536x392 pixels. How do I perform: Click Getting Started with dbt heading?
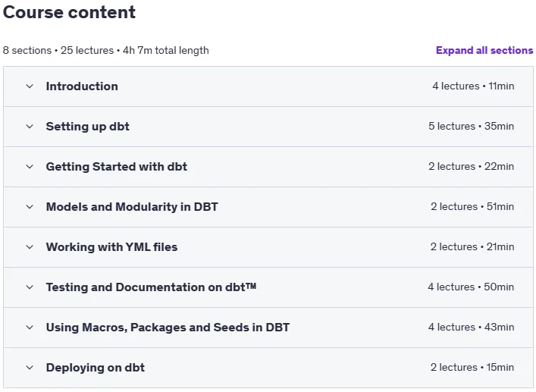click(x=117, y=167)
